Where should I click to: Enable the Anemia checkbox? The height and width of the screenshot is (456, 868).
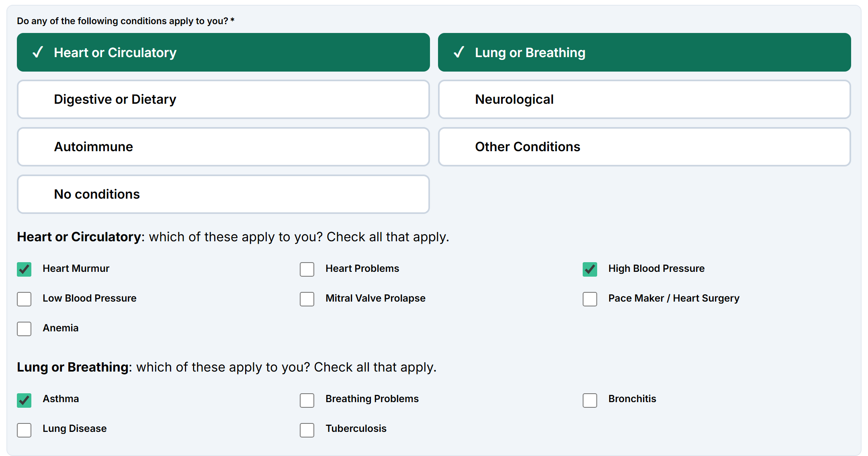24,329
